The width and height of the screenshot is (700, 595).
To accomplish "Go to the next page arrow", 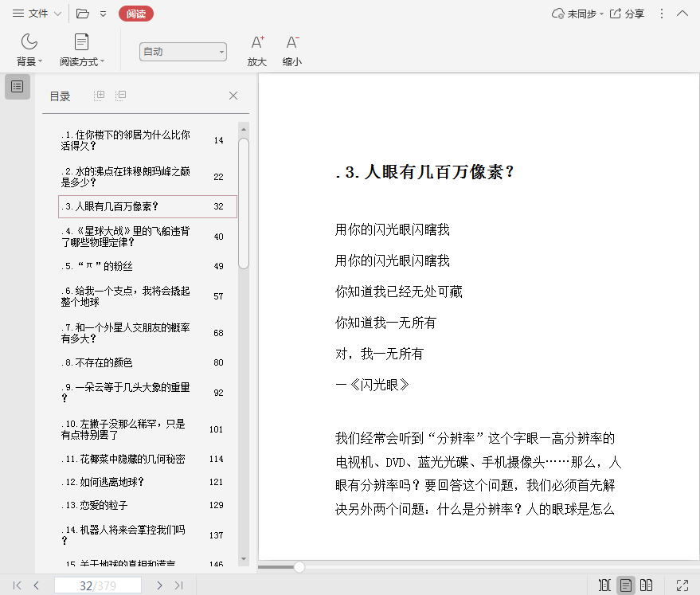I will tap(159, 585).
